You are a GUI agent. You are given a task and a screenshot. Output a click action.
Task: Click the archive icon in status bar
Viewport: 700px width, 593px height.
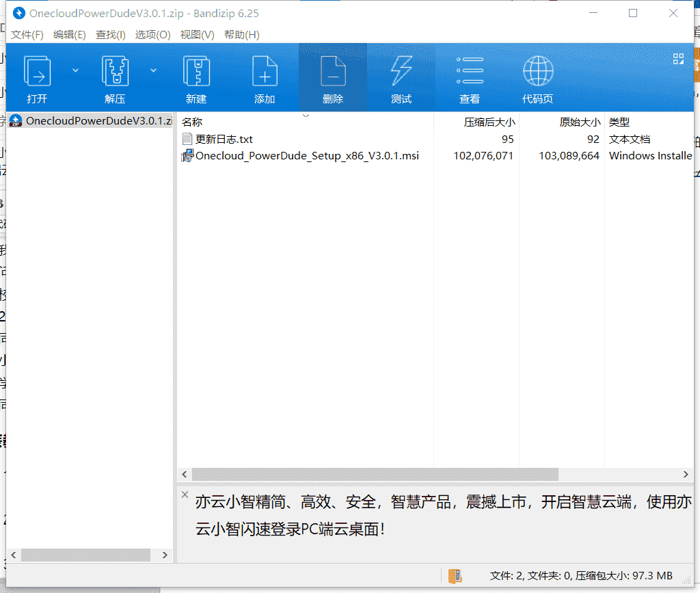tap(455, 576)
